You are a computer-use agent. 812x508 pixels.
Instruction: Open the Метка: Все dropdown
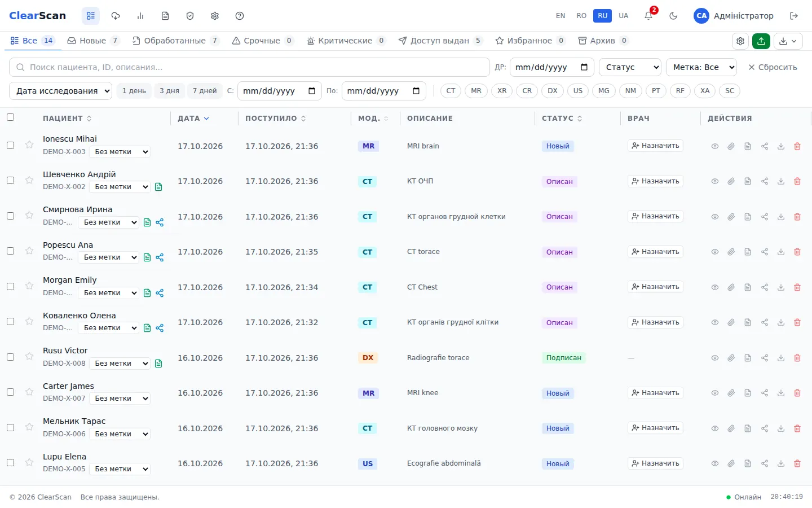coord(701,67)
